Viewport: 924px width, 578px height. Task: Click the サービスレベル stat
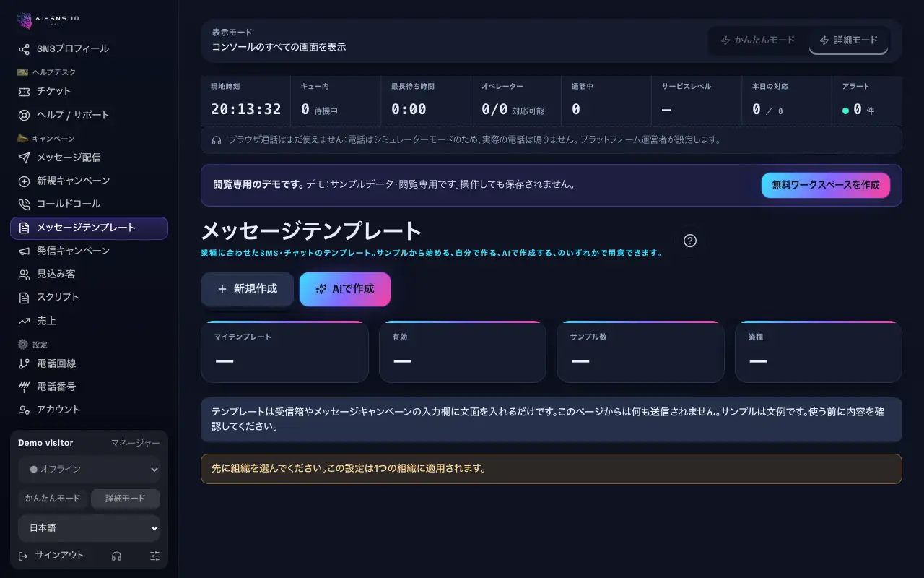[697, 102]
